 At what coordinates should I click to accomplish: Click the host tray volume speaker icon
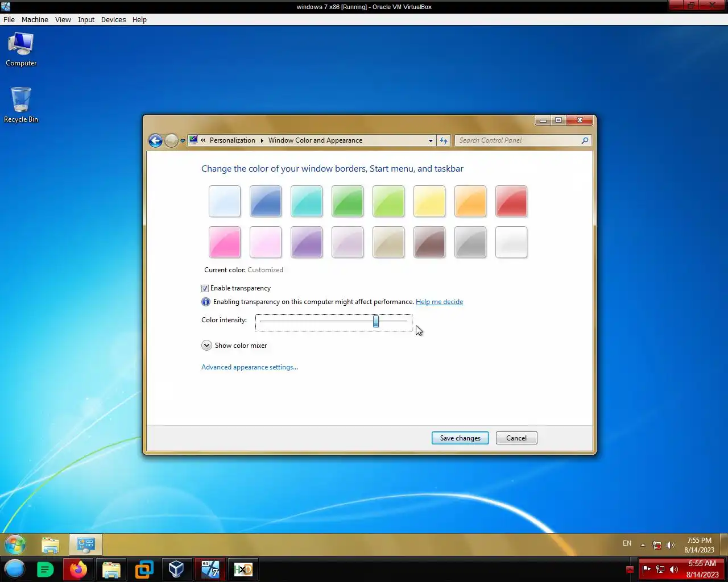tap(674, 569)
